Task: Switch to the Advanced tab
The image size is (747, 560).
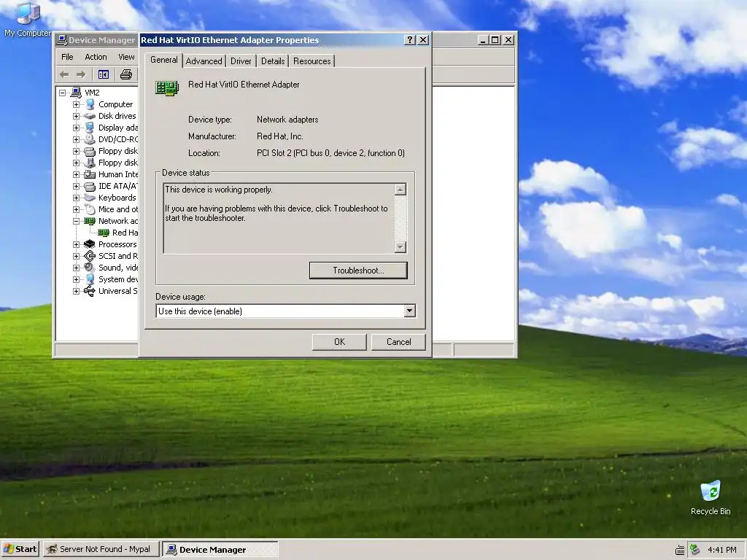Action: [x=204, y=61]
